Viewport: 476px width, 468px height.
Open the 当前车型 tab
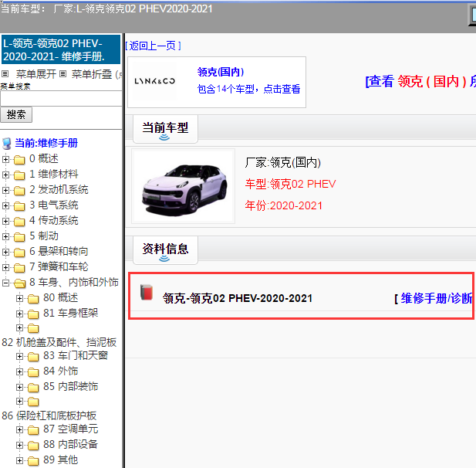click(x=165, y=129)
